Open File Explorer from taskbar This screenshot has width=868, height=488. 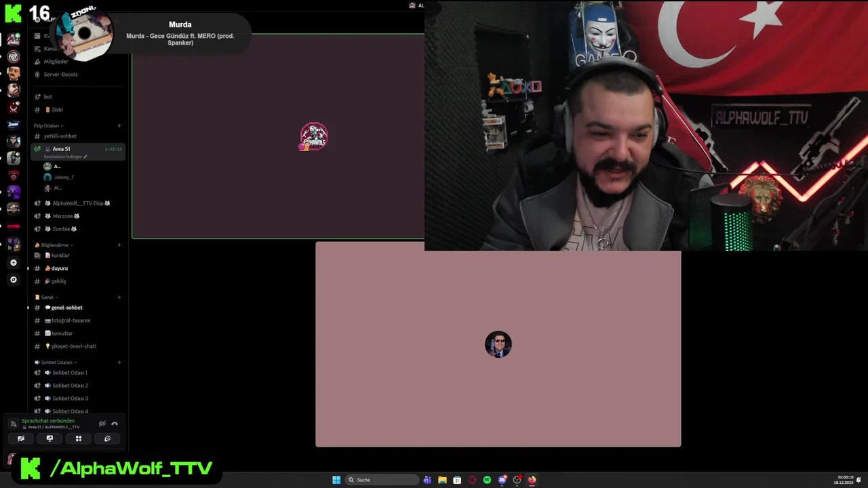442,480
